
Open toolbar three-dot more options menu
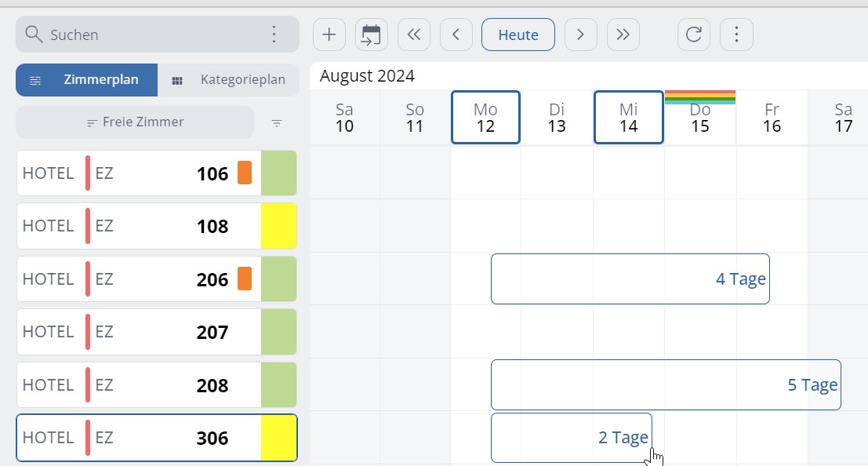[736, 35]
